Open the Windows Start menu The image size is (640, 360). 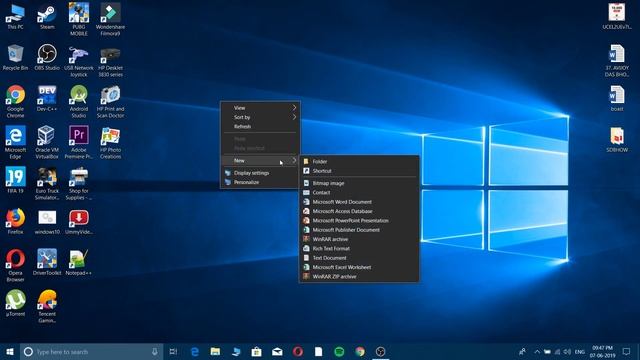pos(10,351)
